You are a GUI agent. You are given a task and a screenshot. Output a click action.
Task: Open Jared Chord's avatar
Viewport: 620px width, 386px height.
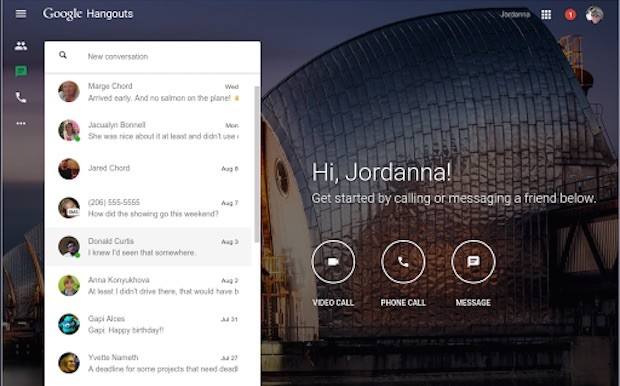(69, 169)
